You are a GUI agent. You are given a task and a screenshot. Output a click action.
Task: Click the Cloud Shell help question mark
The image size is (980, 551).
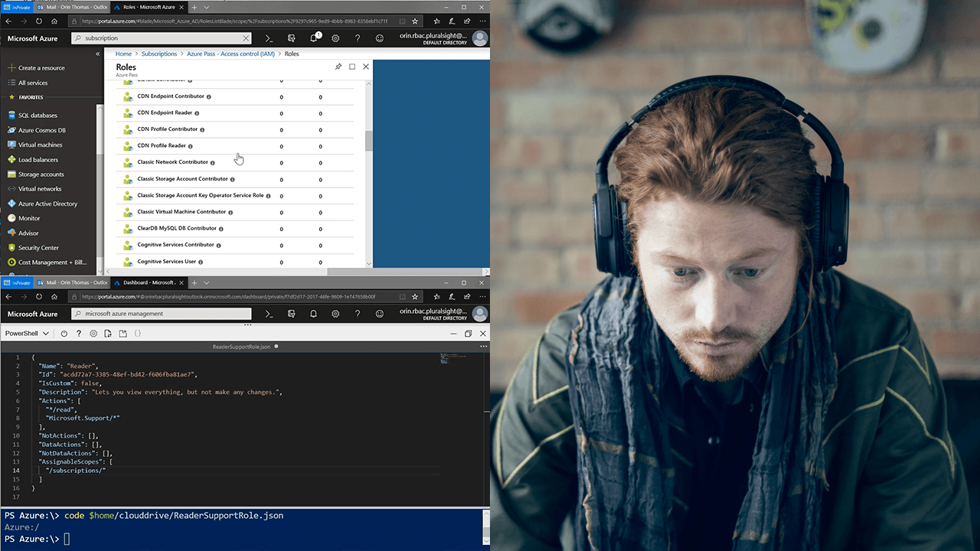pyautogui.click(x=79, y=333)
